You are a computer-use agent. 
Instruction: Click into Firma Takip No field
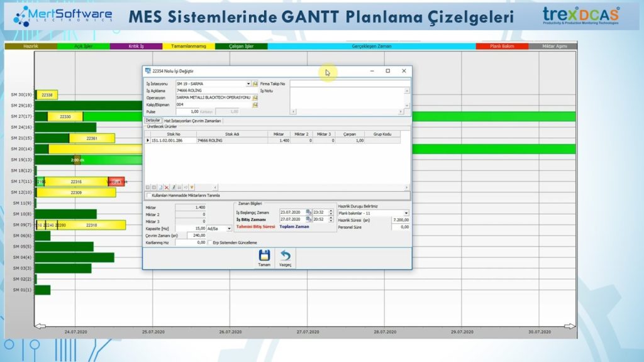[x=349, y=83]
